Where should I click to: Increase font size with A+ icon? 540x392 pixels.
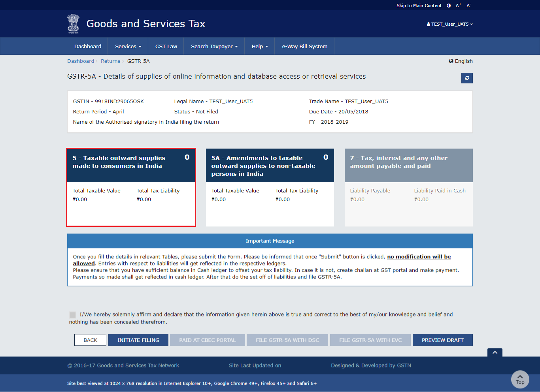[458, 6]
